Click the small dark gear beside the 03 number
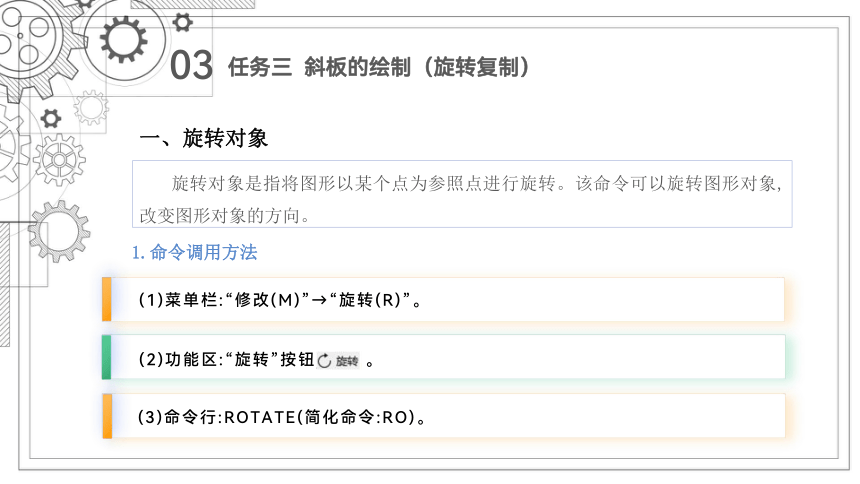860x484 pixels. pyautogui.click(x=183, y=22)
